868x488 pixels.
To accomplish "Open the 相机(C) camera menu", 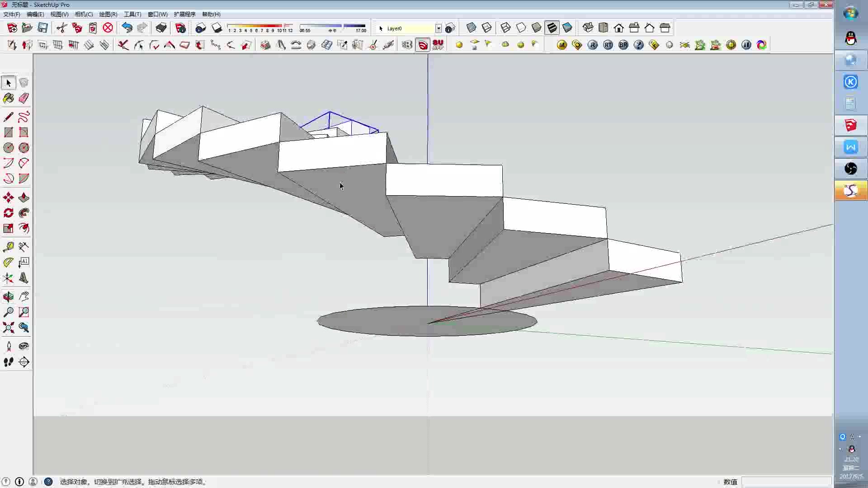I will [x=84, y=14].
